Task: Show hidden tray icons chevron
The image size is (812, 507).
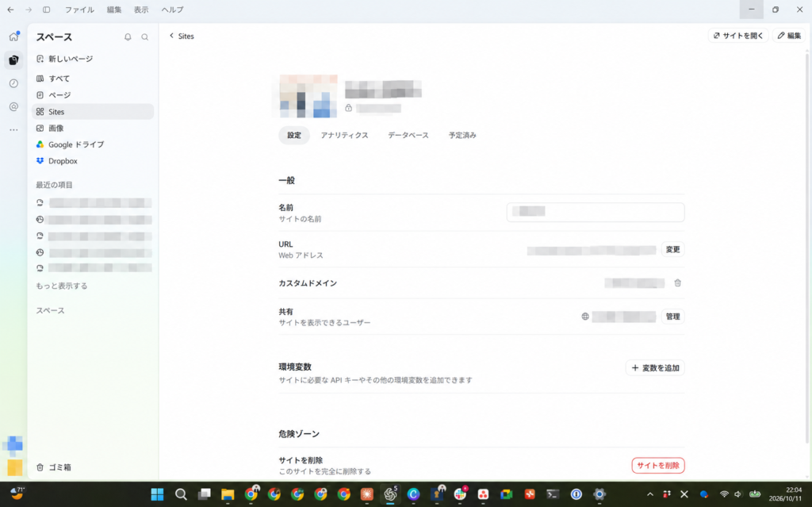Action: pyautogui.click(x=650, y=494)
